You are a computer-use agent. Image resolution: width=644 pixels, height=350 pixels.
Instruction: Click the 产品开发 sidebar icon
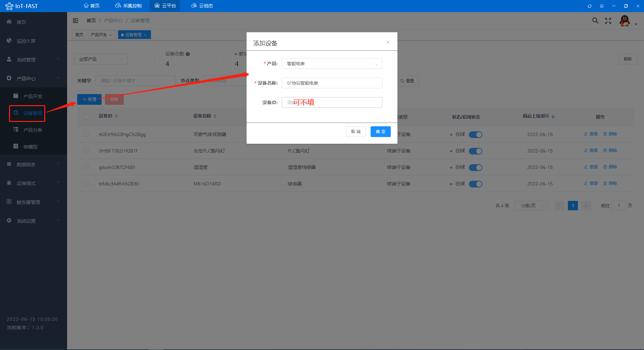16,96
